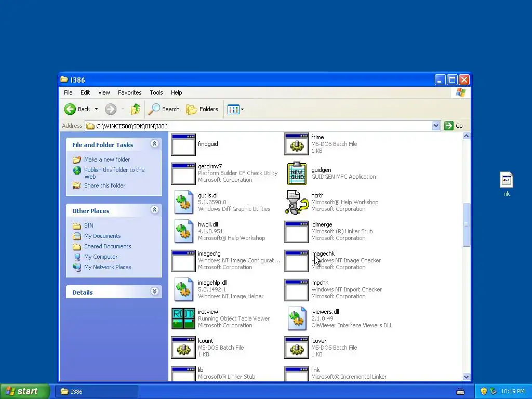Screen dimensions: 532x399
Task: Go up one folder level
Action: (x=136, y=109)
